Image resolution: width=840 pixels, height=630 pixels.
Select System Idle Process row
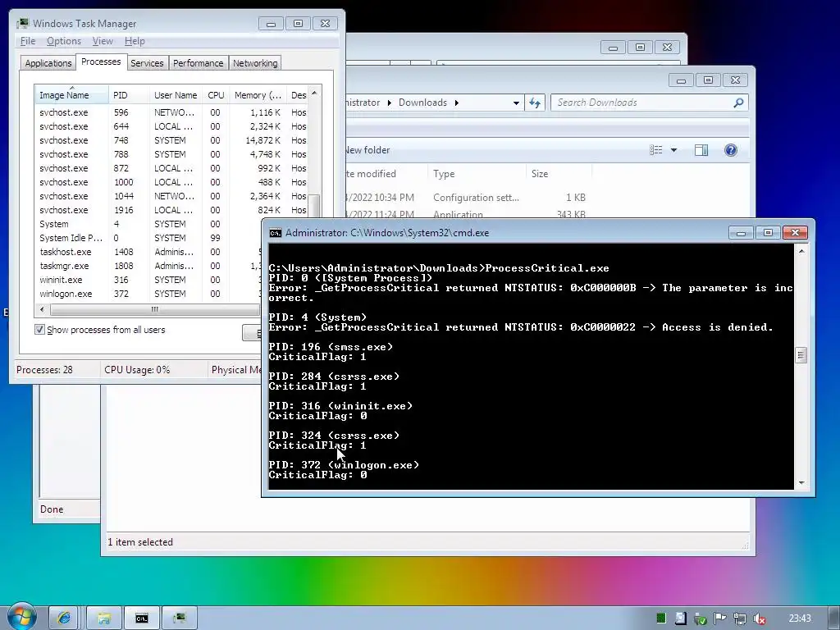(148, 238)
